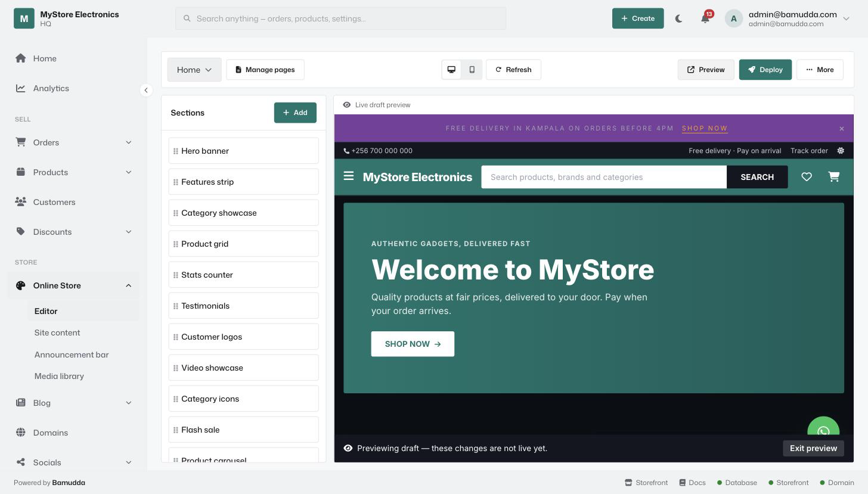
Task: Expand the Orders menu chevron
Action: coord(129,142)
